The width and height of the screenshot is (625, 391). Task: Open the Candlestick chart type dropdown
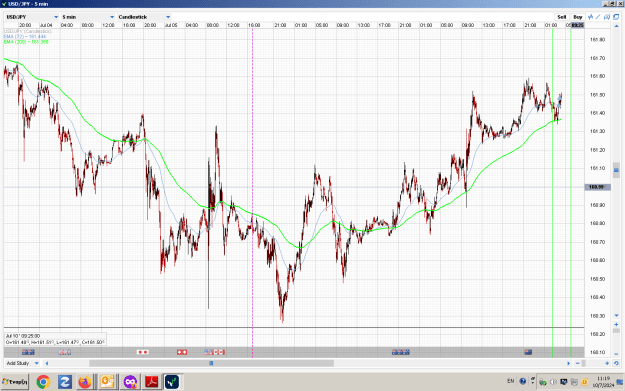[144, 17]
